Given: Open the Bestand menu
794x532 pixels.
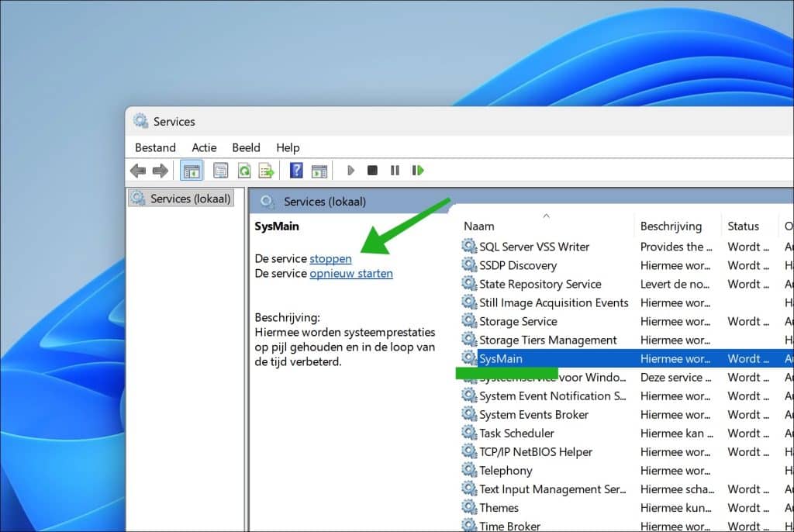Looking at the screenshot, I should coord(155,147).
